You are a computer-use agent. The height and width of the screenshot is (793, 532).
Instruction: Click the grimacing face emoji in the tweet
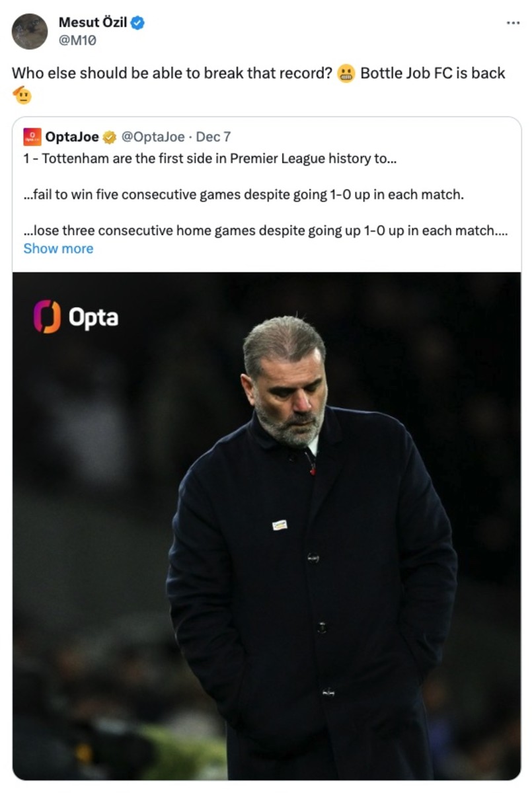(x=346, y=73)
